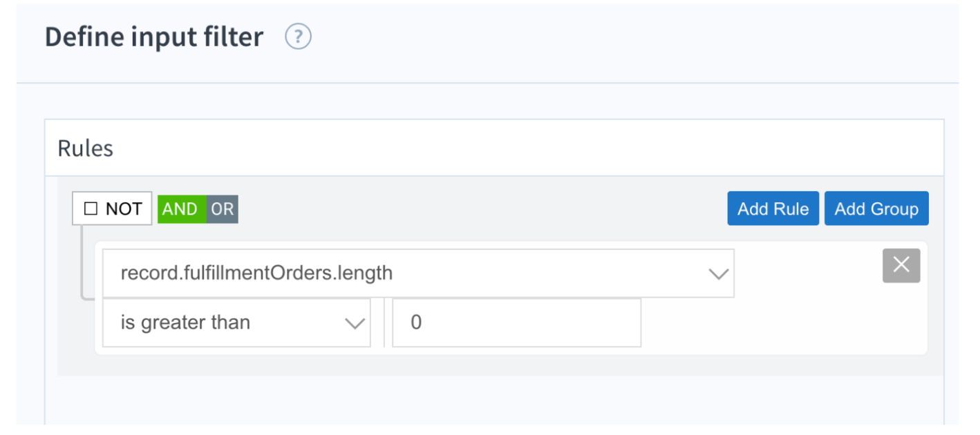
Task: Switch group condition to OR
Action: pyautogui.click(x=223, y=209)
